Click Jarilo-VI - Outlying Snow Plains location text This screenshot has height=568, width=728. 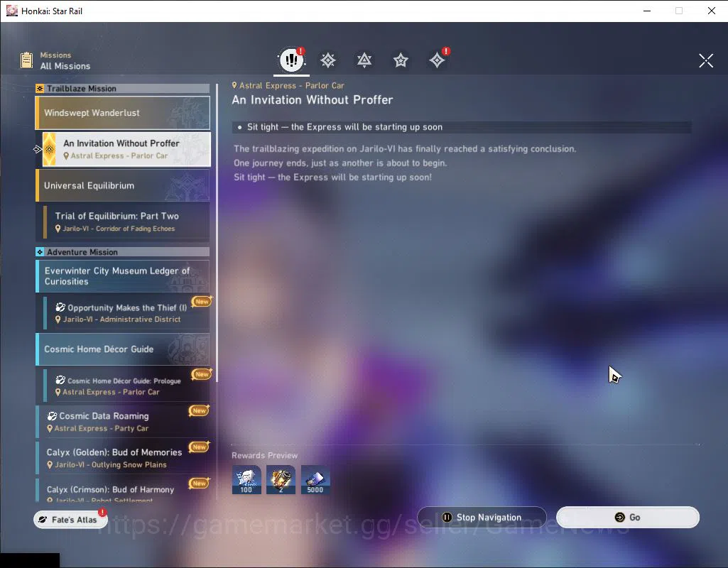coord(111,464)
